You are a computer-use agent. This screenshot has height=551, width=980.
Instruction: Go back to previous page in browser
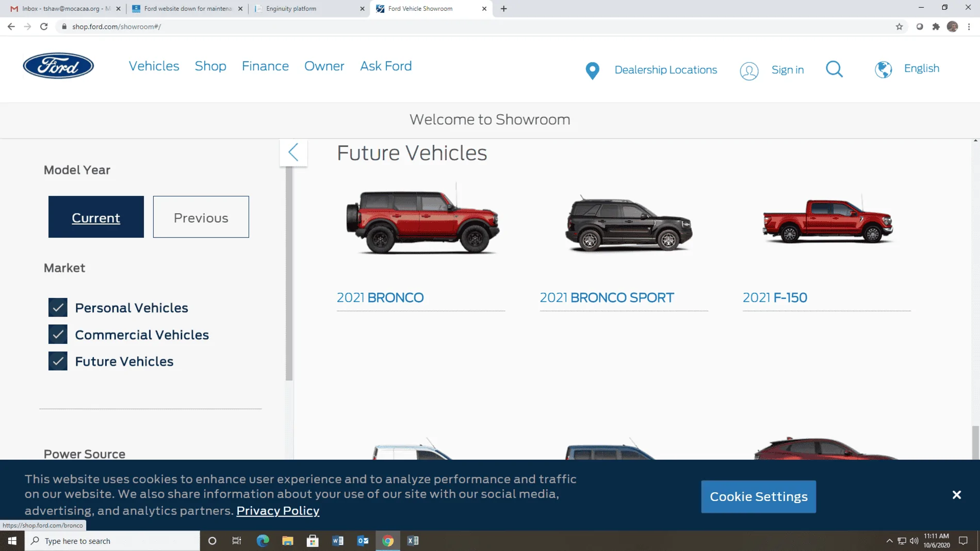point(11,26)
